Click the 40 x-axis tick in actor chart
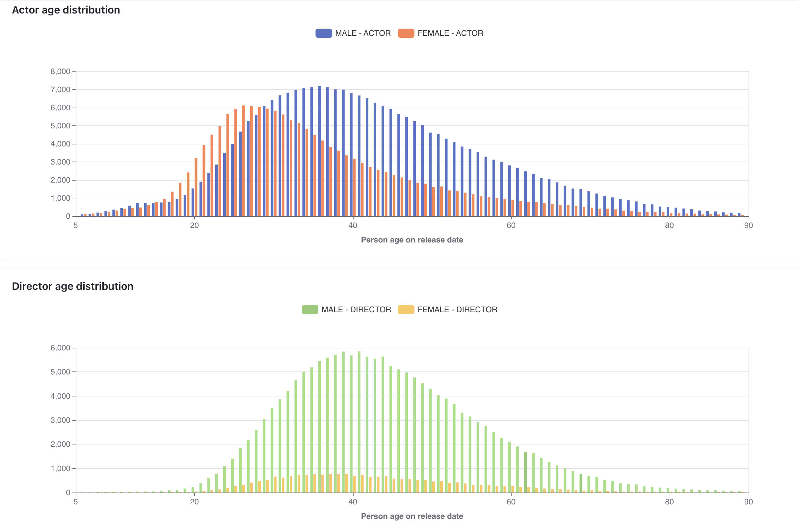The height and width of the screenshot is (532, 798). pyautogui.click(x=353, y=226)
